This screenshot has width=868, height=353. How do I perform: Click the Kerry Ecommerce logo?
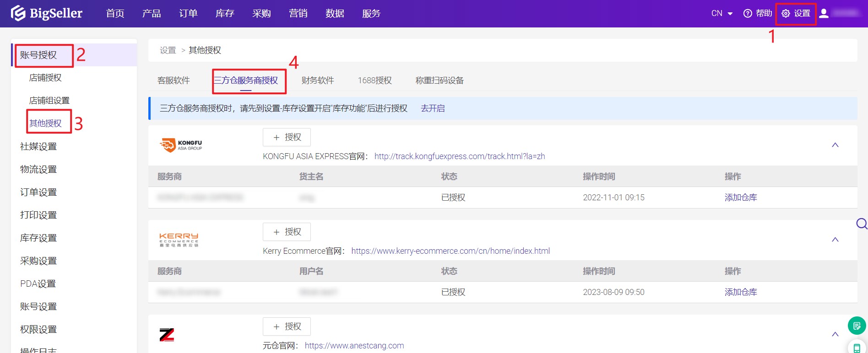point(179,240)
